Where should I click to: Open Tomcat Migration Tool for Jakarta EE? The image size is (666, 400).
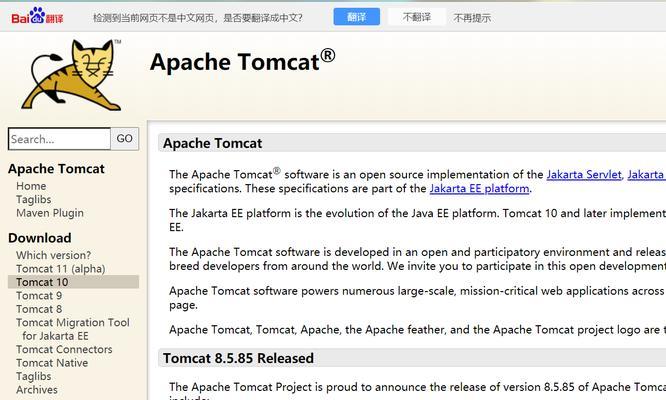pos(73,329)
